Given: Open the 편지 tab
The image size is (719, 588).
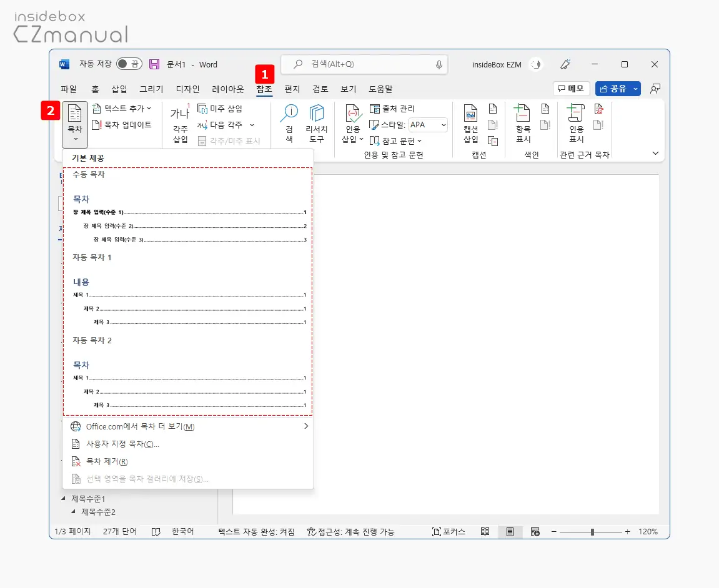Looking at the screenshot, I should click(x=292, y=89).
